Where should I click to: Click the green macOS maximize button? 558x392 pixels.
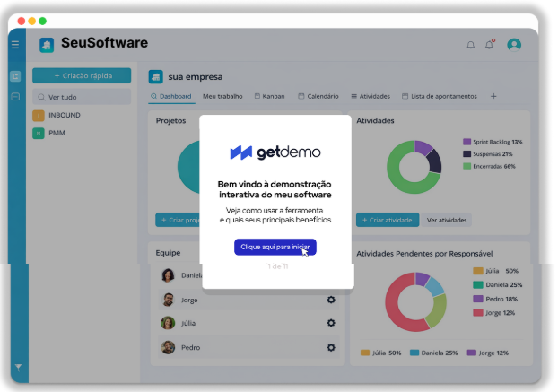click(42, 21)
